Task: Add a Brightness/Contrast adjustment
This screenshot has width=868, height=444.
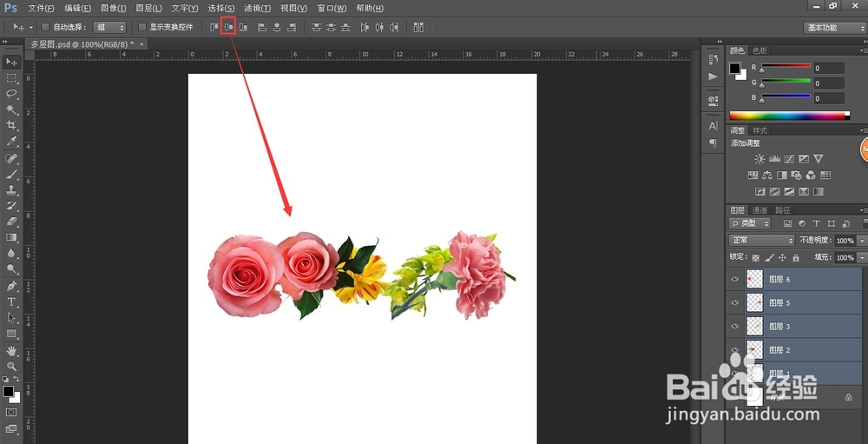Action: (759, 159)
